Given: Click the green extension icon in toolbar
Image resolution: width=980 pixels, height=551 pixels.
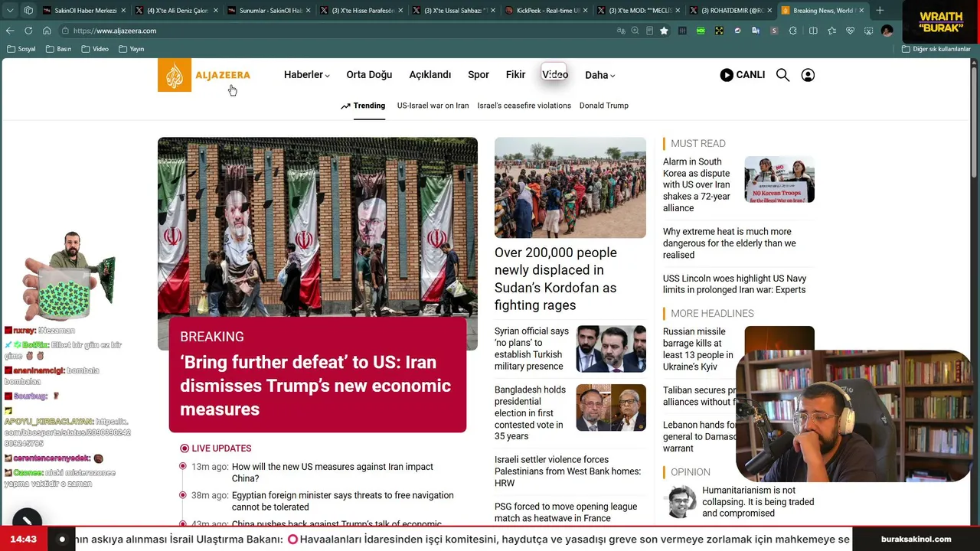Looking at the screenshot, I should tap(701, 31).
